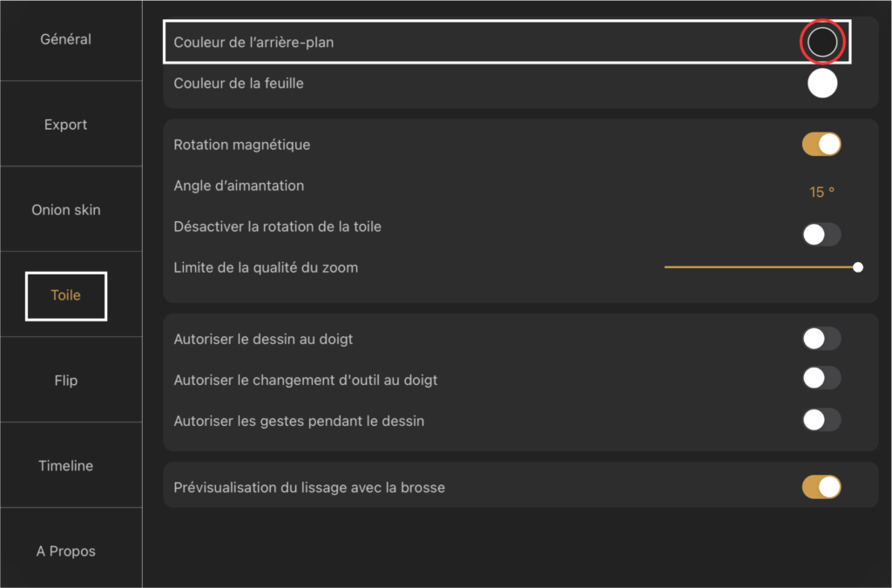Enable Autoriser le dessin au doigt
892x588 pixels.
tap(821, 338)
